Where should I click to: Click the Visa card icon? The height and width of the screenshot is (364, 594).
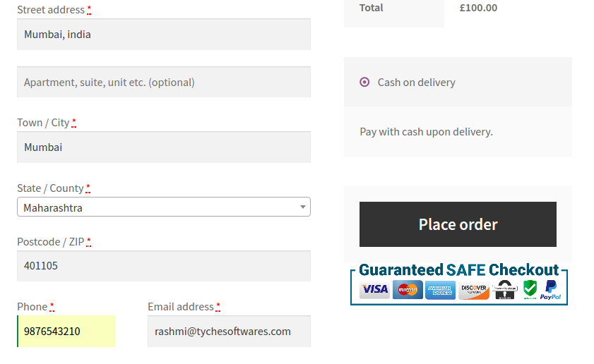[x=374, y=290]
